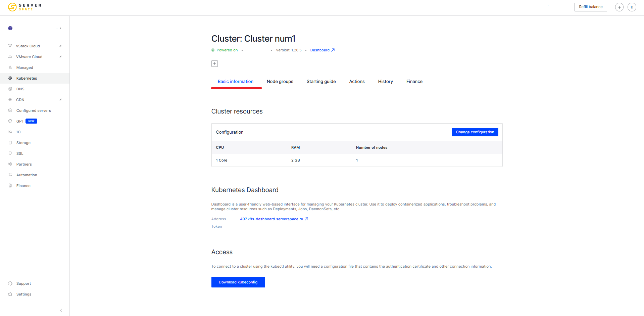
Task: Open the project selector arrow
Action: (60, 28)
